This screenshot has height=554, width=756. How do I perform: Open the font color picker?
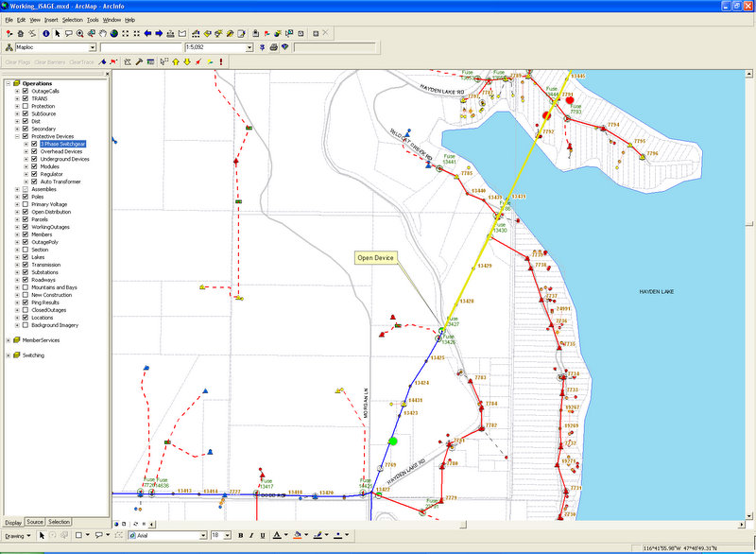284,535
